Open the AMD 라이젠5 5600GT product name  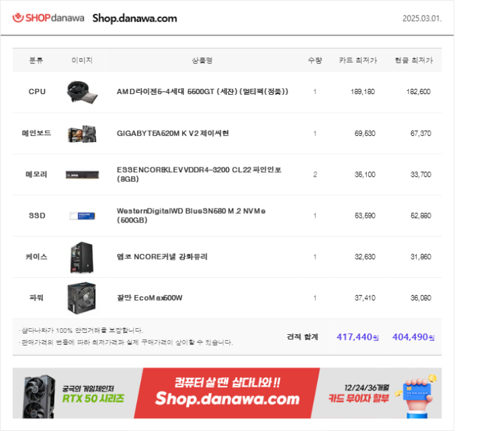[202, 91]
